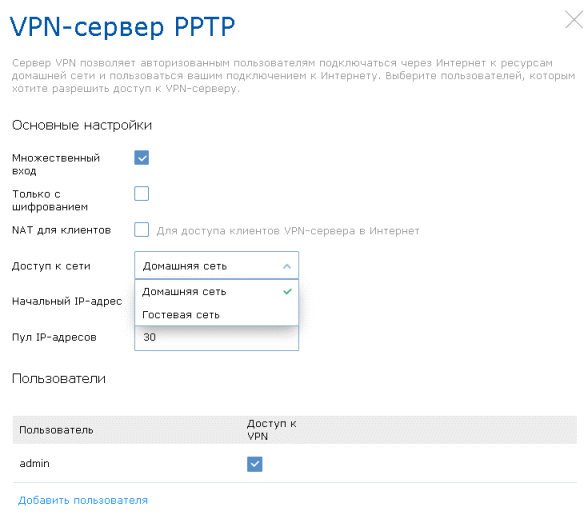588x527 pixels.
Task: Click the Доступ к сети combo box
Action: (x=216, y=266)
